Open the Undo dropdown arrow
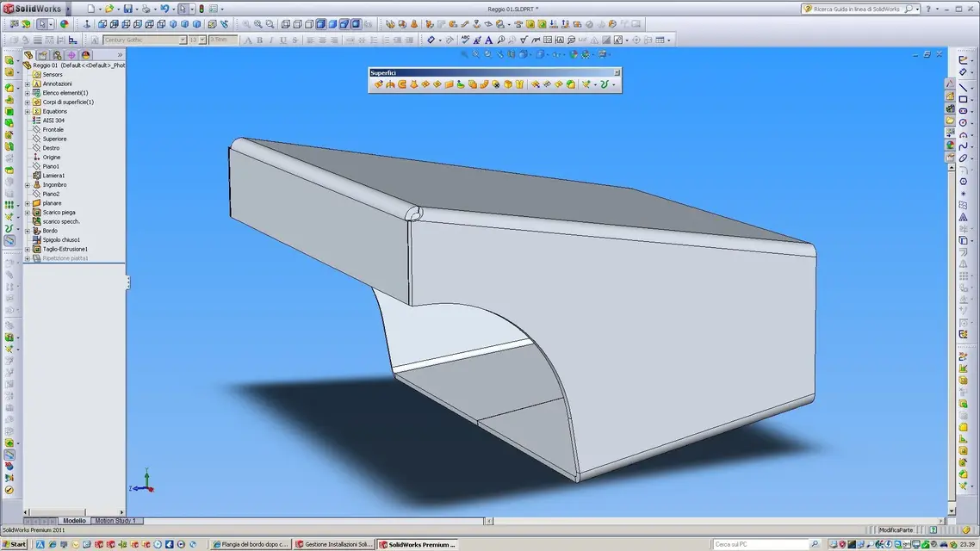The image size is (980, 551). 172,9
